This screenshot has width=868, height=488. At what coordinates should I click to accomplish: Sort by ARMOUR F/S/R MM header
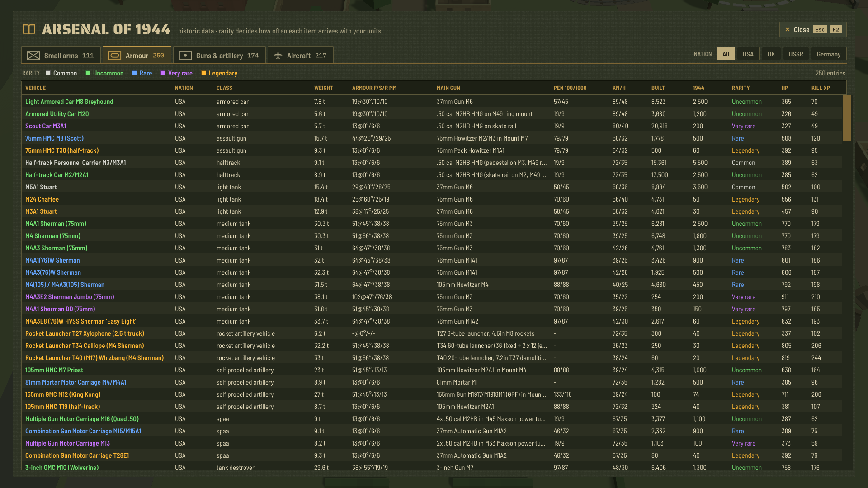pyautogui.click(x=374, y=88)
